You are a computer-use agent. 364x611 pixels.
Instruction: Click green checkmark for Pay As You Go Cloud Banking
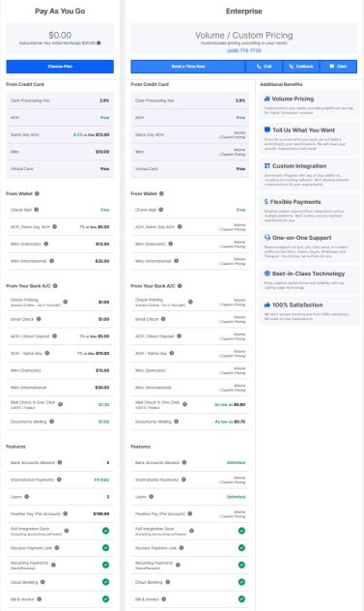coord(105,582)
